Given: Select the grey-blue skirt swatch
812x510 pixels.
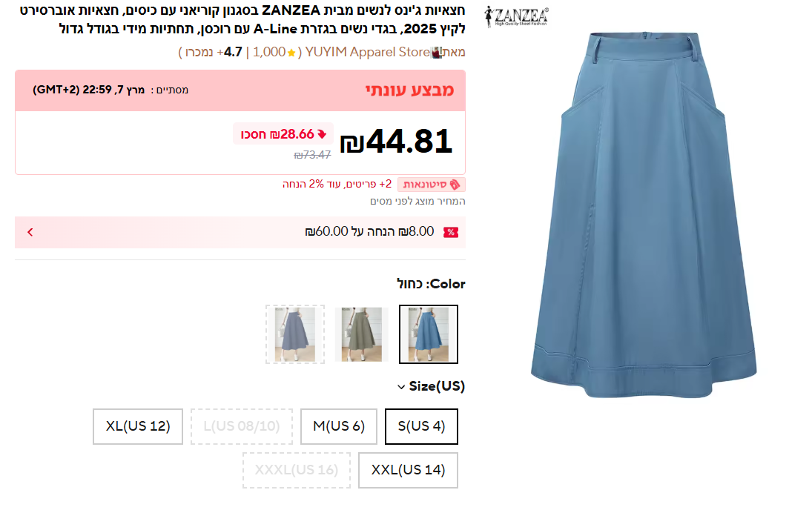Looking at the screenshot, I should coord(294,334).
